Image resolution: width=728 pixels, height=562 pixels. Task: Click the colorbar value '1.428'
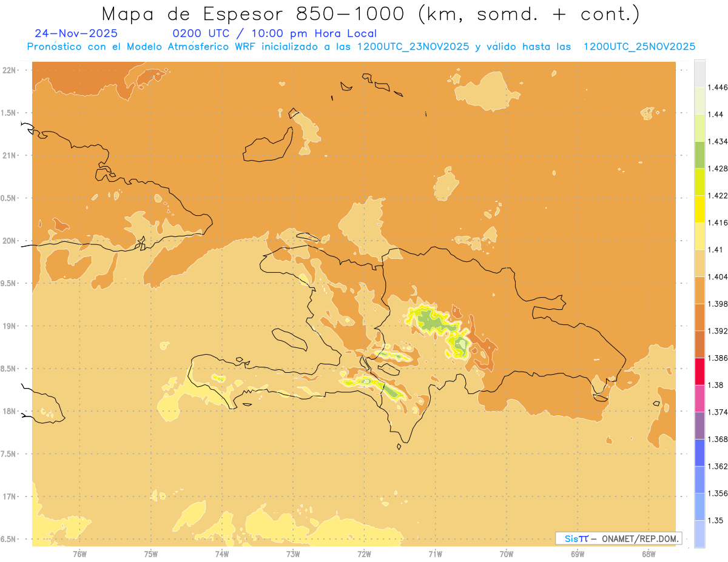tap(718, 169)
